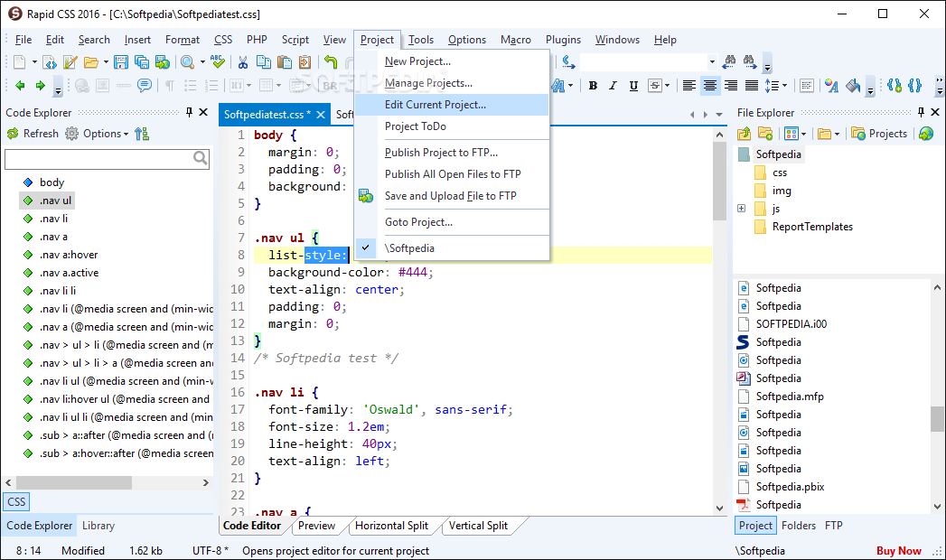Click the green Back navigation arrow
Viewport: 946px width, 560px height.
[20, 86]
